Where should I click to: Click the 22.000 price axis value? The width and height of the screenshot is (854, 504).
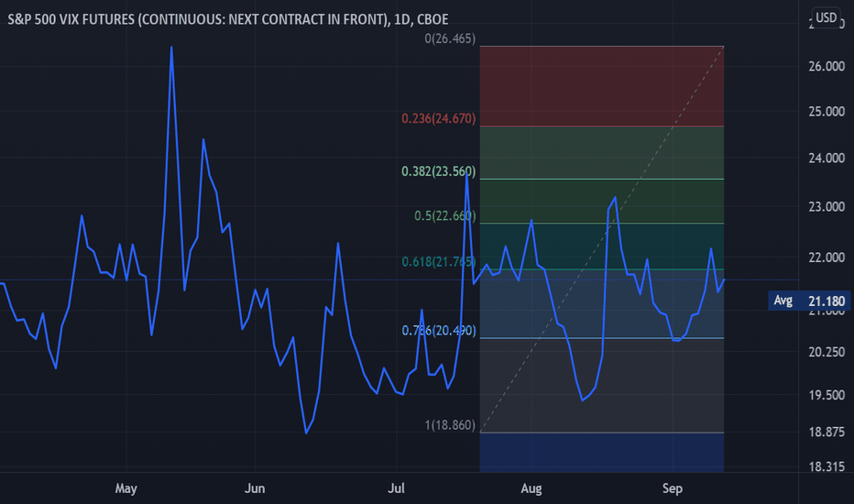point(827,257)
